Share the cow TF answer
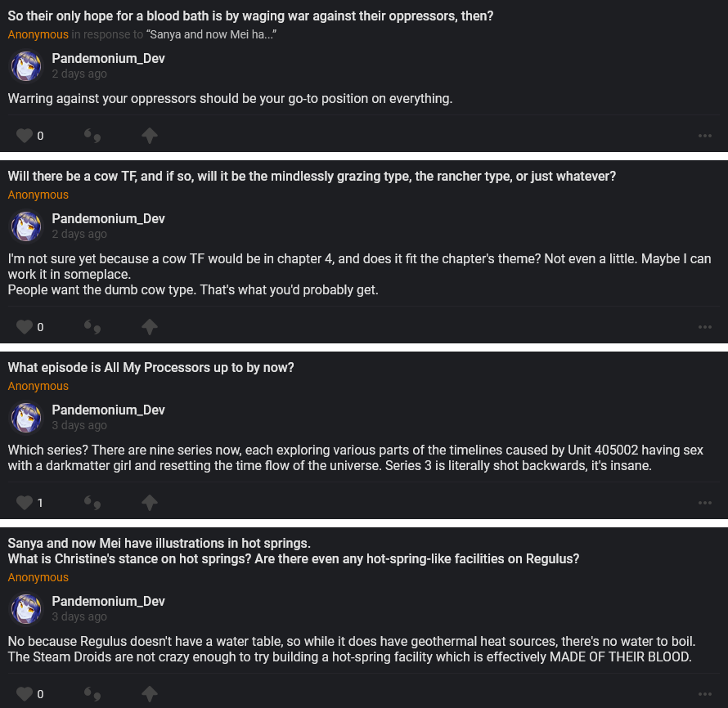This screenshot has width=728, height=708. pos(149,327)
